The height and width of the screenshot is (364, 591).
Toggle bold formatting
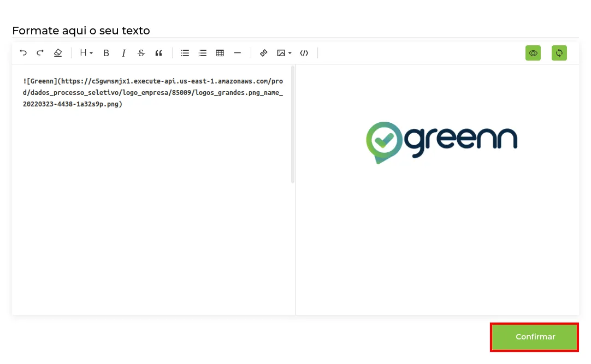pos(106,53)
